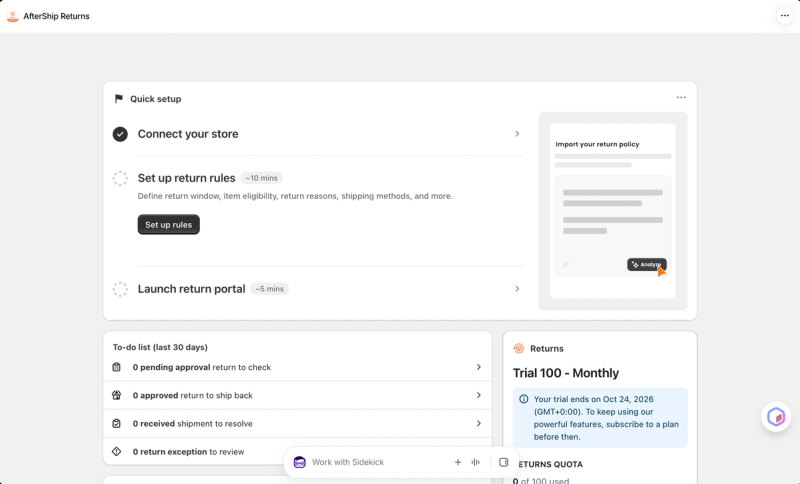Open 0 received shipment to resolve
The height and width of the screenshot is (484, 800).
coord(297,423)
